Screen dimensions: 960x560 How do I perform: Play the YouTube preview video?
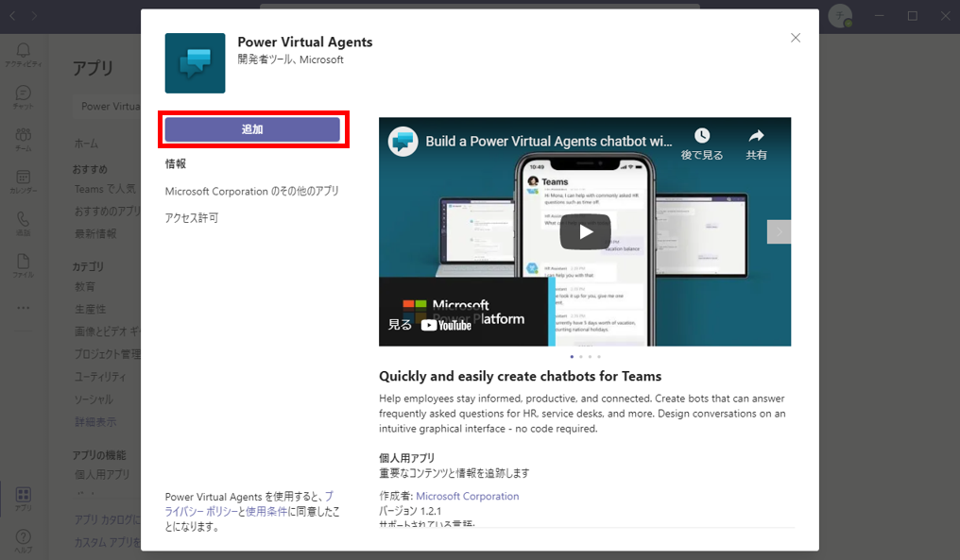pos(585,232)
